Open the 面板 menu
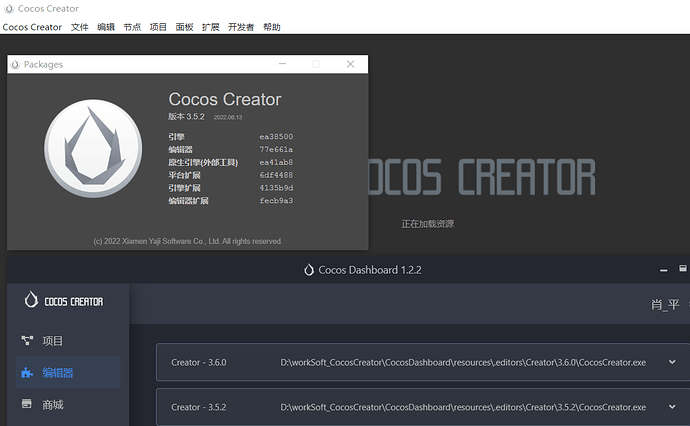The image size is (690, 426). pyautogui.click(x=184, y=27)
